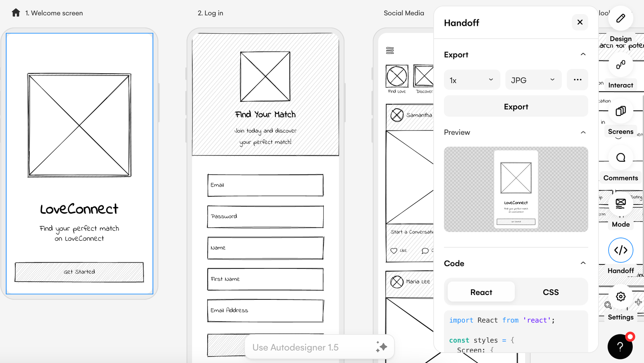
Task: Click the home icon
Action: [x=15, y=12]
